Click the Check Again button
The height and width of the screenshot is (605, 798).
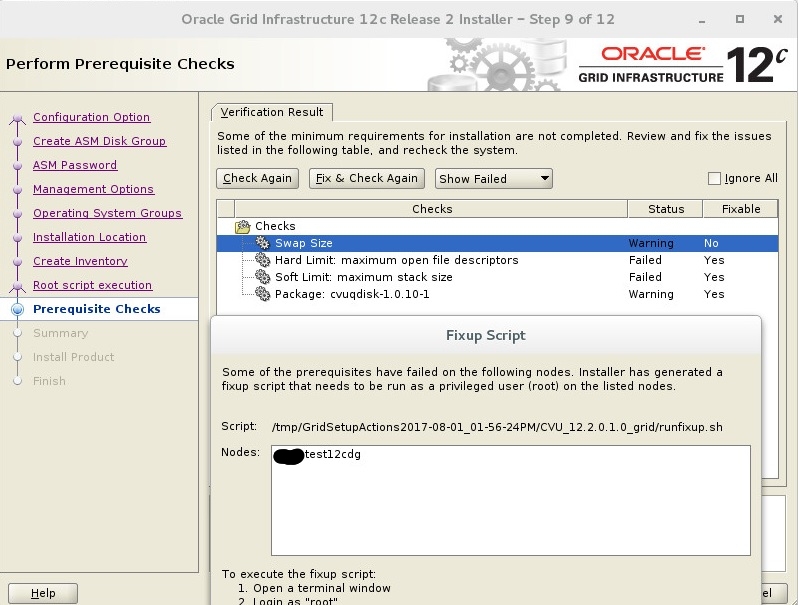click(258, 179)
